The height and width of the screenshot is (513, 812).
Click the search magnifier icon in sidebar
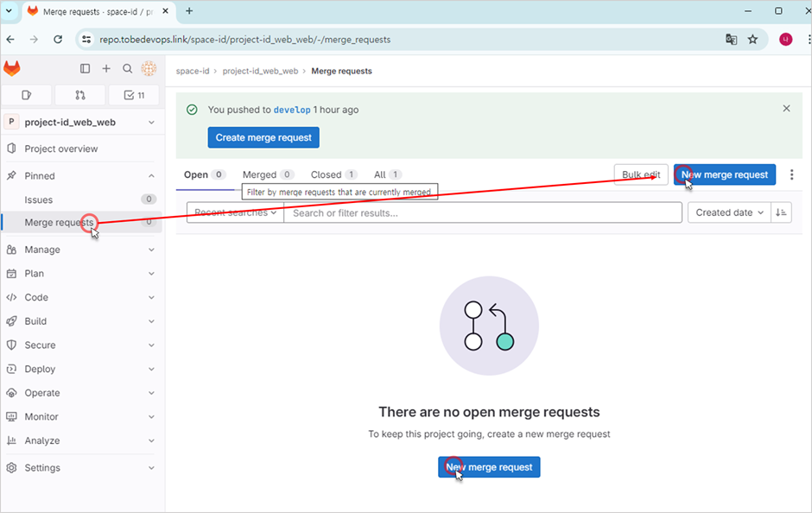tap(128, 69)
